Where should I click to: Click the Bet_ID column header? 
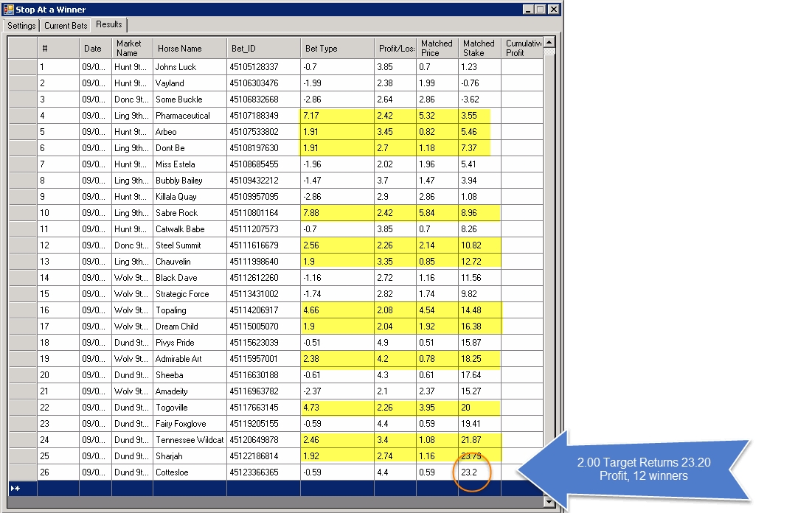click(x=263, y=49)
